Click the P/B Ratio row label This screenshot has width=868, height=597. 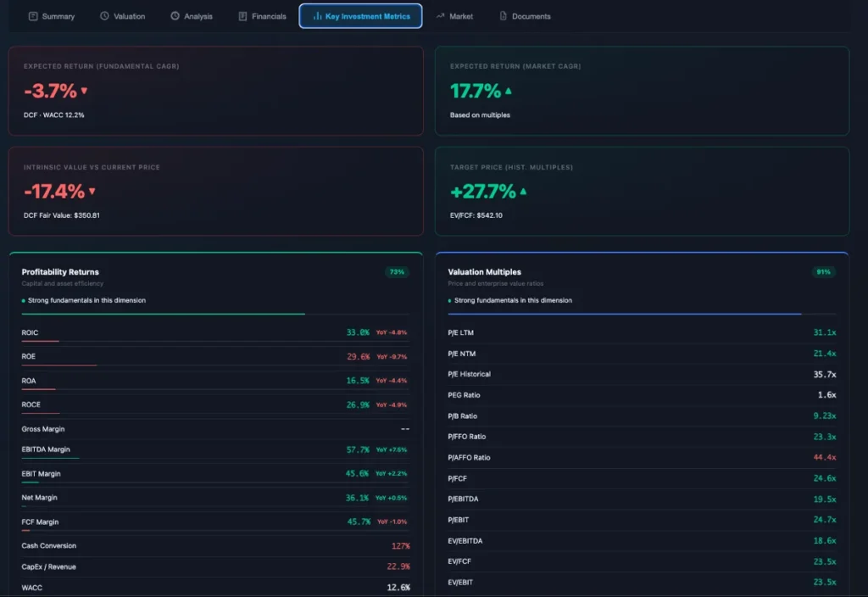coord(462,416)
